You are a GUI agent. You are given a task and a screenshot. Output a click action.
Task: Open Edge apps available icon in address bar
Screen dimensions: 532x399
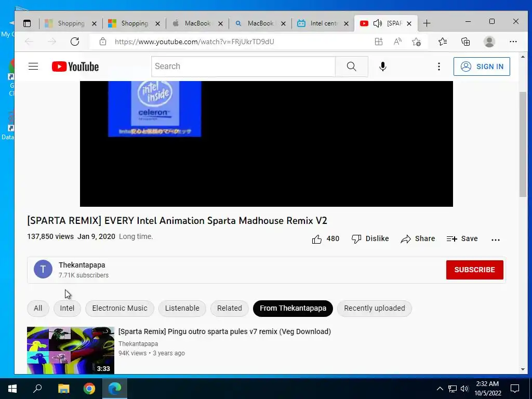[379, 42]
